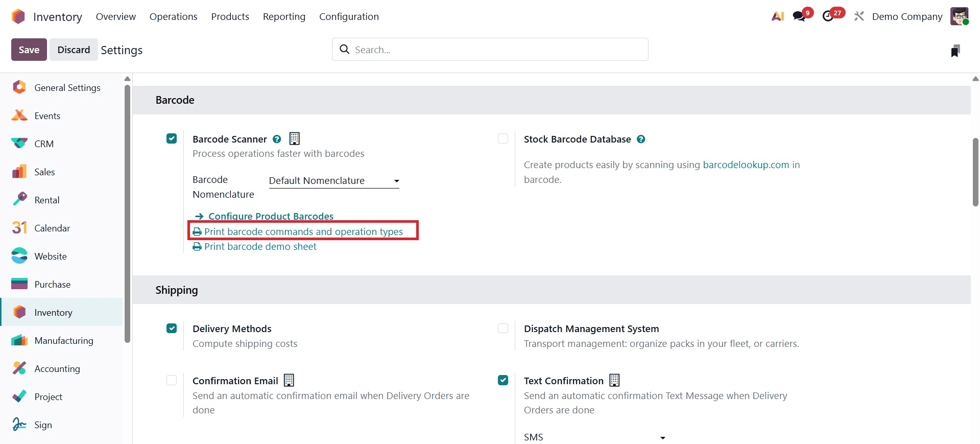Viewport: 980px width, 444px height.
Task: Click the Barcode section heading
Action: 175,100
